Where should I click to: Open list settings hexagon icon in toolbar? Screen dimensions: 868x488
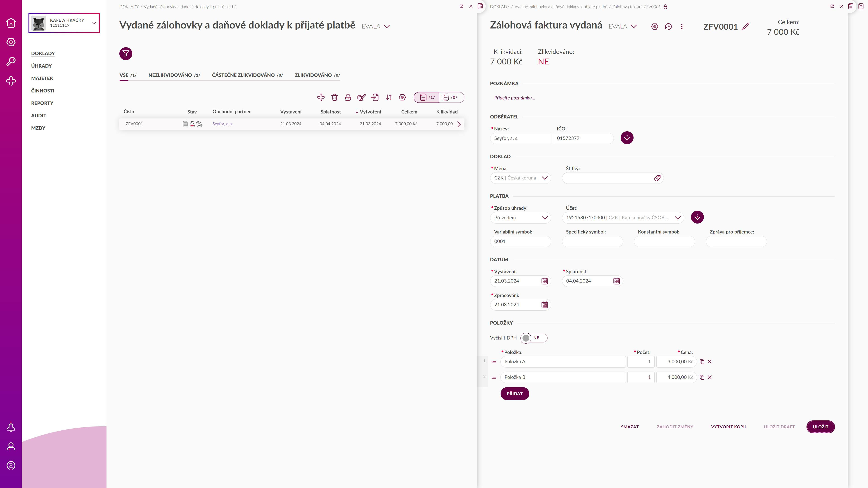point(402,97)
